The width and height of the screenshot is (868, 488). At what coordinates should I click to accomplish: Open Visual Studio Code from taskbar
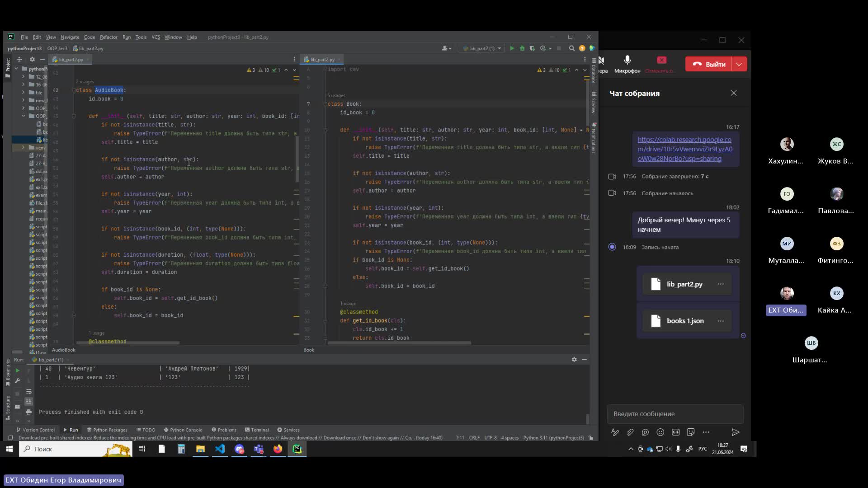[x=220, y=449]
